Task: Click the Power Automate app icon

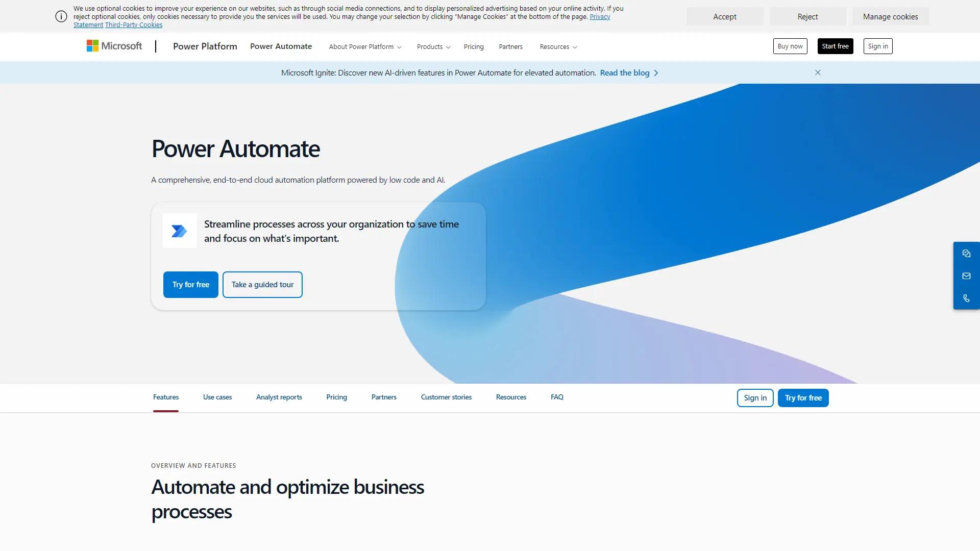Action: [179, 231]
